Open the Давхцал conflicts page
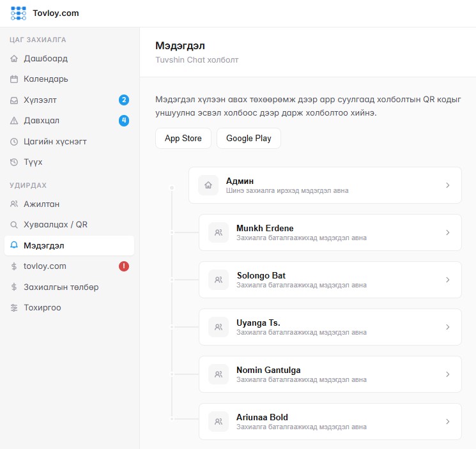 click(x=69, y=121)
